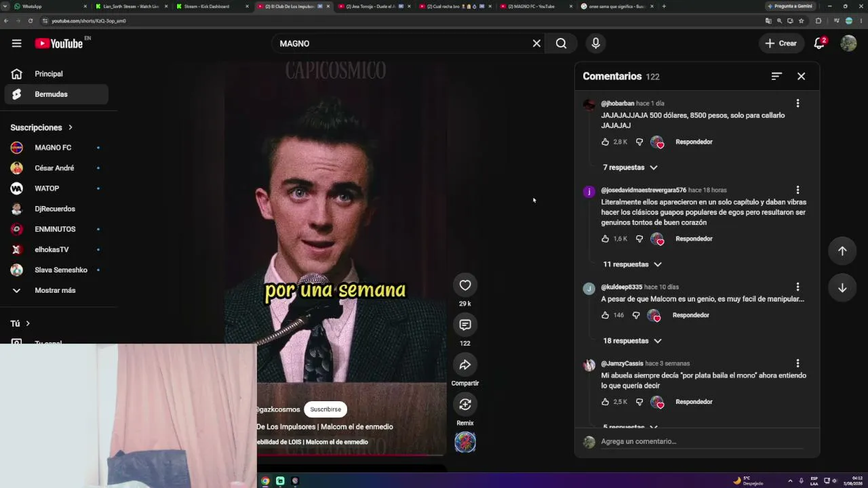This screenshot has width=868, height=488.
Task: Expand the Suscripciones section
Action: pyautogui.click(x=41, y=127)
